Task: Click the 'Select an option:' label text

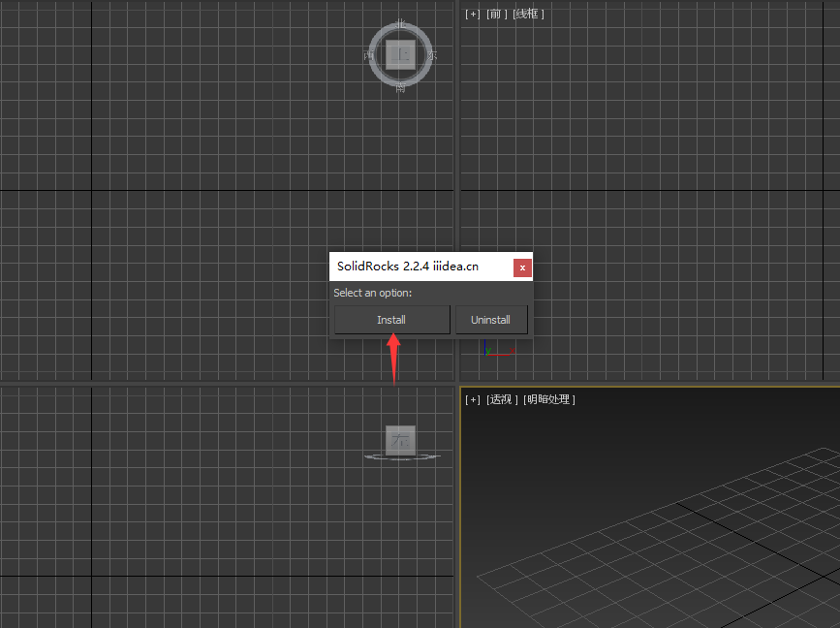Action: (x=373, y=293)
